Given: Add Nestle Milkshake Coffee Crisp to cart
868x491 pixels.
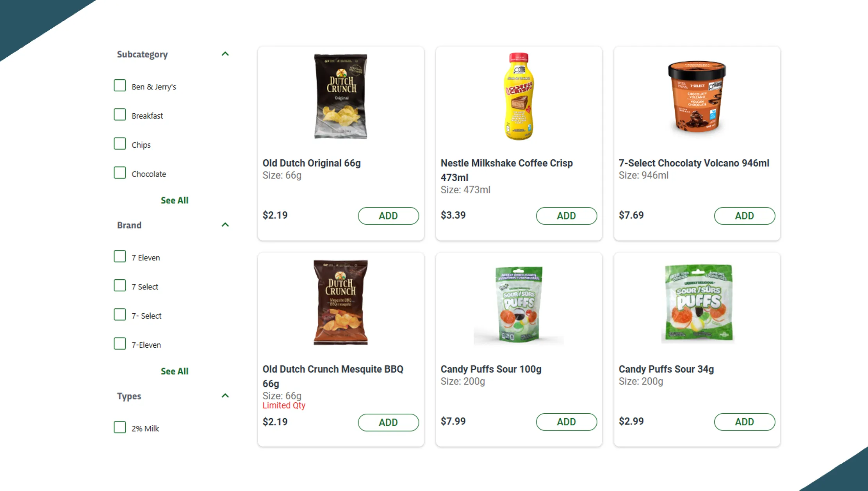Looking at the screenshot, I should point(566,216).
